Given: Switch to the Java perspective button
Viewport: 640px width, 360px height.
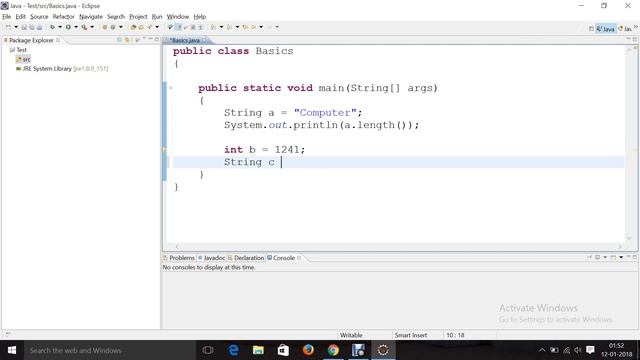Looking at the screenshot, I should [x=606, y=29].
